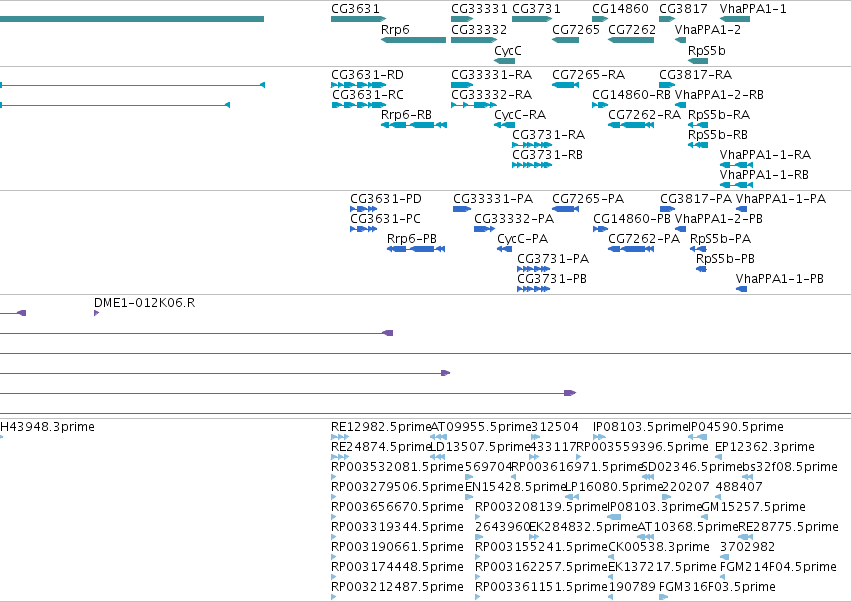This screenshot has width=851, height=602.
Task: Click protein VhaPPA1-2-PB
Action: (719, 218)
